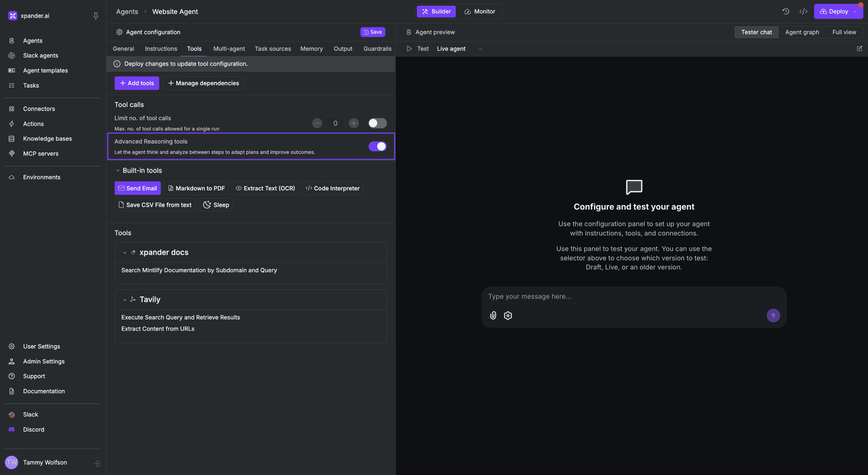Increase tool calls limit with plus

[354, 123]
